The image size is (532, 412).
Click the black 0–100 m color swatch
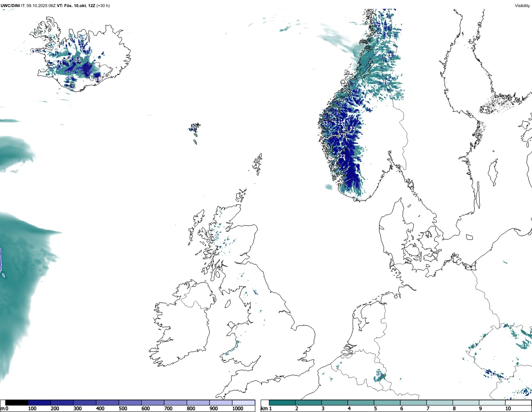point(17,402)
